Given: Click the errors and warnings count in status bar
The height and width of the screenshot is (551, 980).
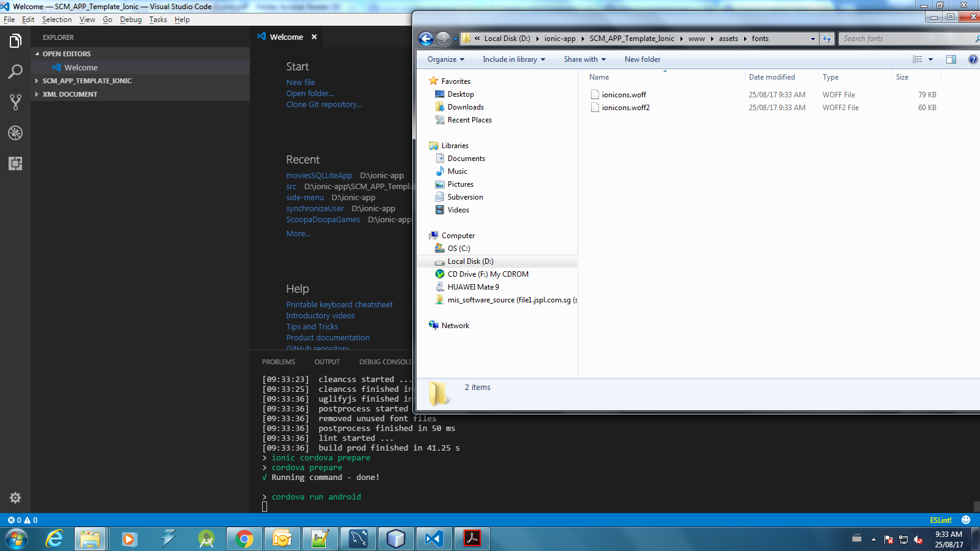Looking at the screenshot, I should pos(23,520).
